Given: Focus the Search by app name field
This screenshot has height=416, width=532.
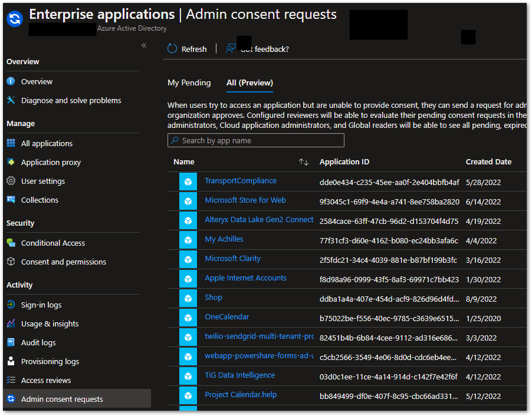Looking at the screenshot, I should [x=256, y=140].
